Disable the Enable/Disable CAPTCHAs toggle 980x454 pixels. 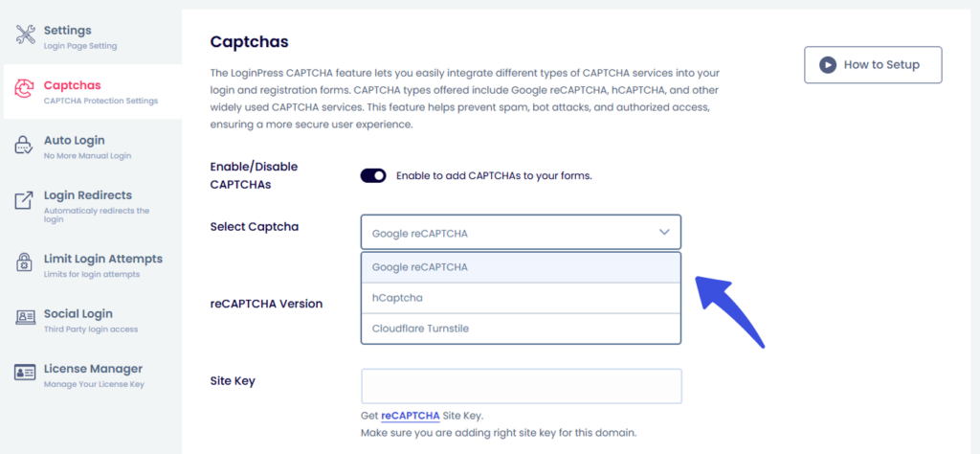click(373, 175)
